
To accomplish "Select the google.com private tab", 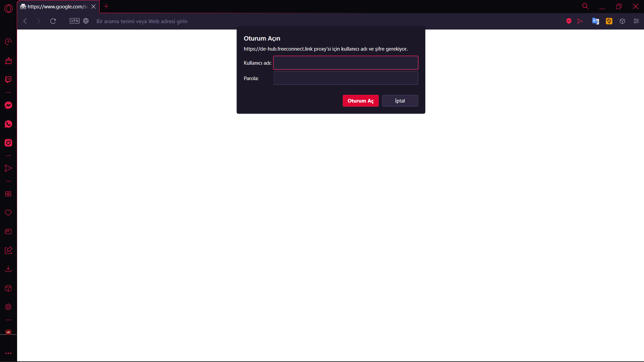I will 54,7.
